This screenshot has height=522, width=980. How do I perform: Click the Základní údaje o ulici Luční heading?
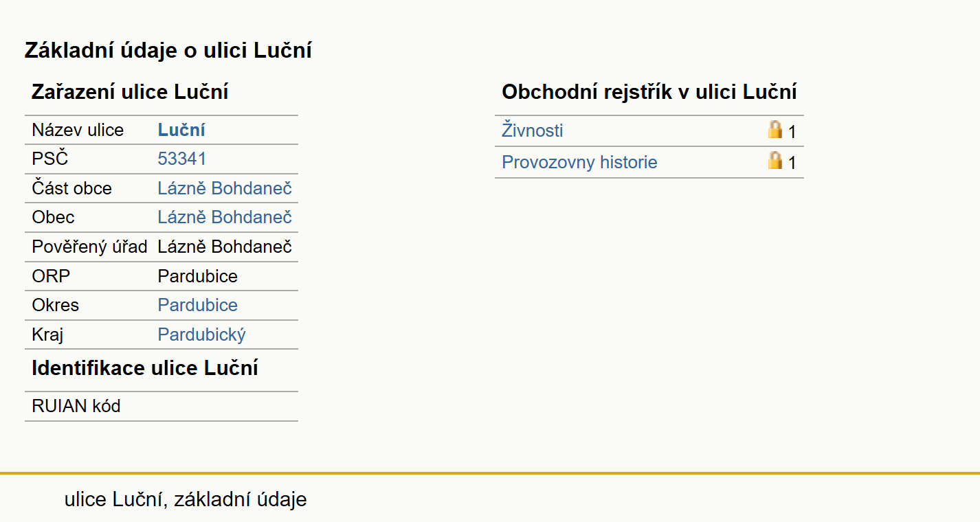168,50
